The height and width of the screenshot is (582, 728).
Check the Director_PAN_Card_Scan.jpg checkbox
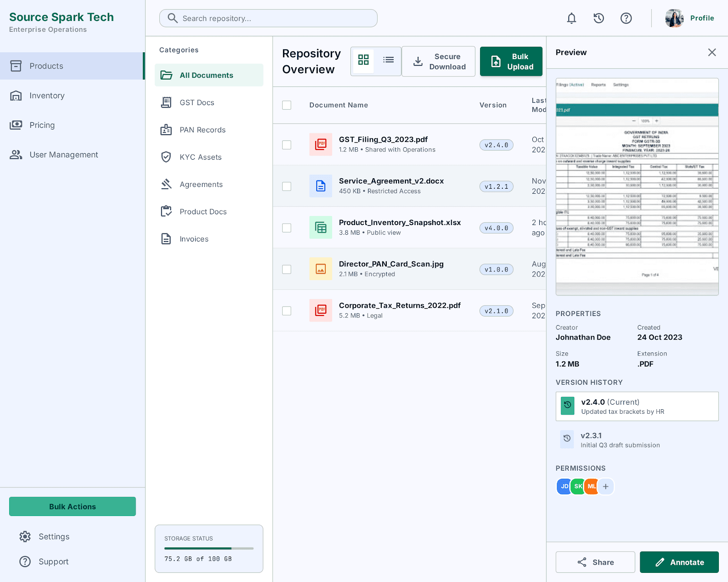point(287,269)
